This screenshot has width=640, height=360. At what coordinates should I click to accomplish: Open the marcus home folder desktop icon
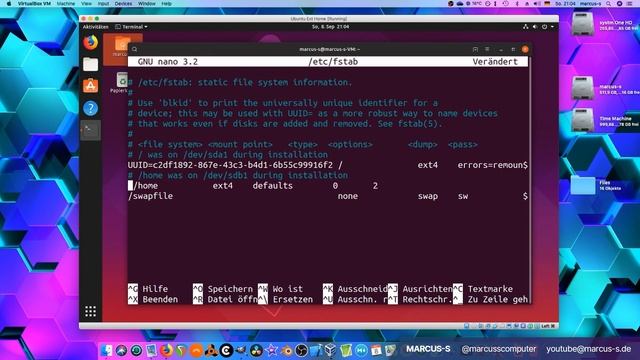(x=121, y=46)
